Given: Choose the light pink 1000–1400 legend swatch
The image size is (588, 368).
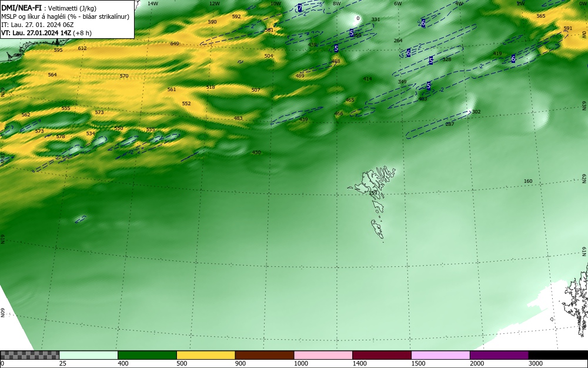Looking at the screenshot, I should point(323,355).
